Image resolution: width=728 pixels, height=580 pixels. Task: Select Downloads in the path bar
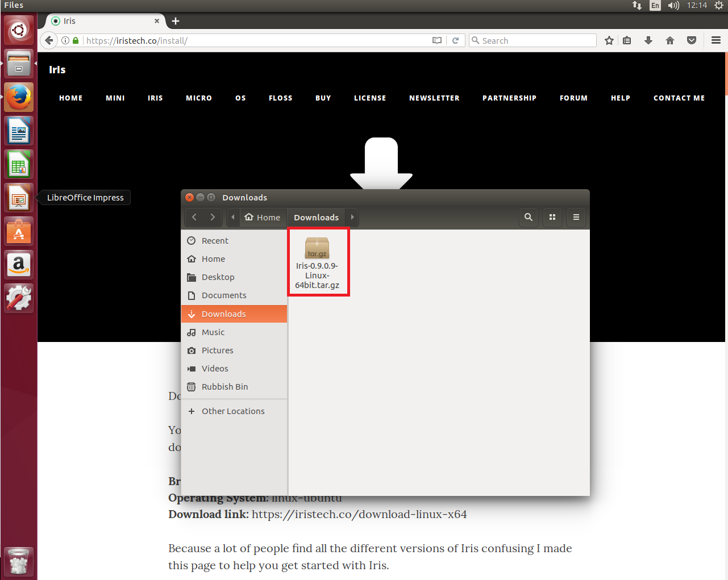click(x=317, y=217)
